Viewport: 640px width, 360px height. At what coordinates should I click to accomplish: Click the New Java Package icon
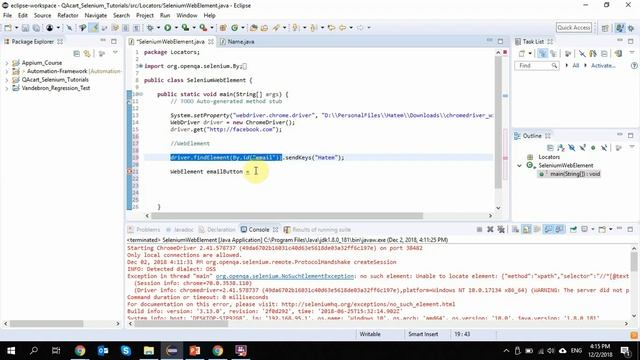(x=223, y=28)
